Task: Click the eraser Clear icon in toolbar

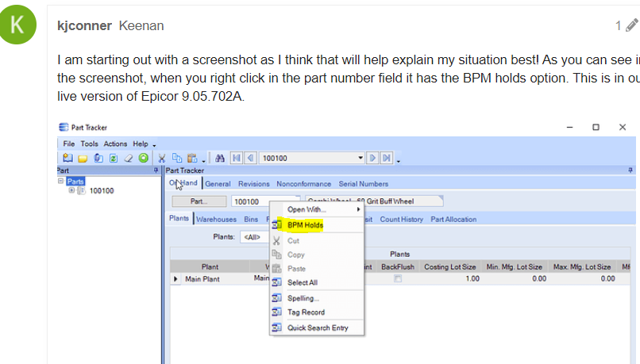Action: 129,158
